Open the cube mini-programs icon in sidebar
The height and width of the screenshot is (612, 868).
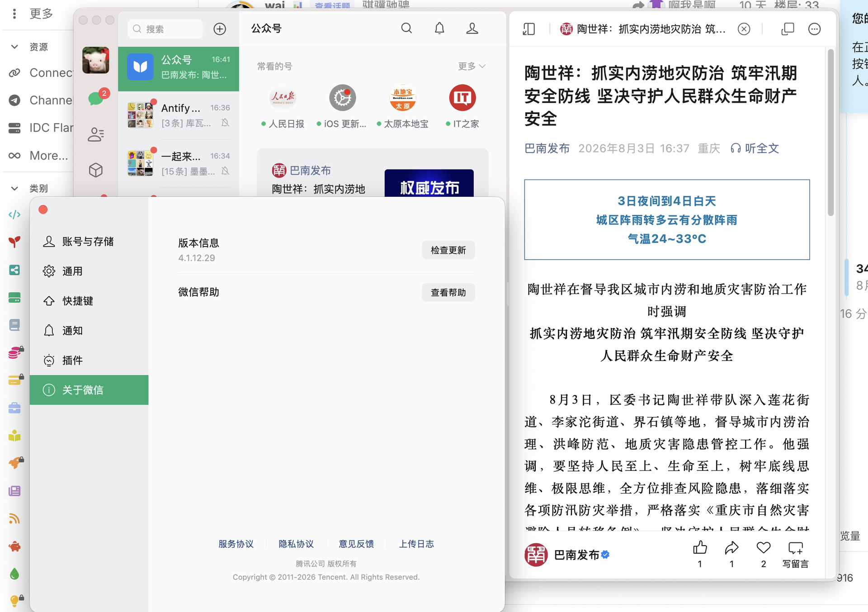point(96,170)
